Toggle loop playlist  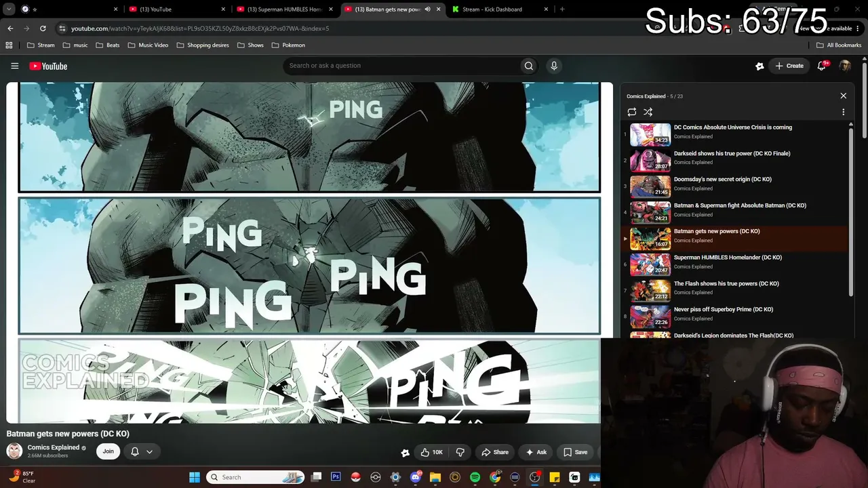(x=631, y=112)
